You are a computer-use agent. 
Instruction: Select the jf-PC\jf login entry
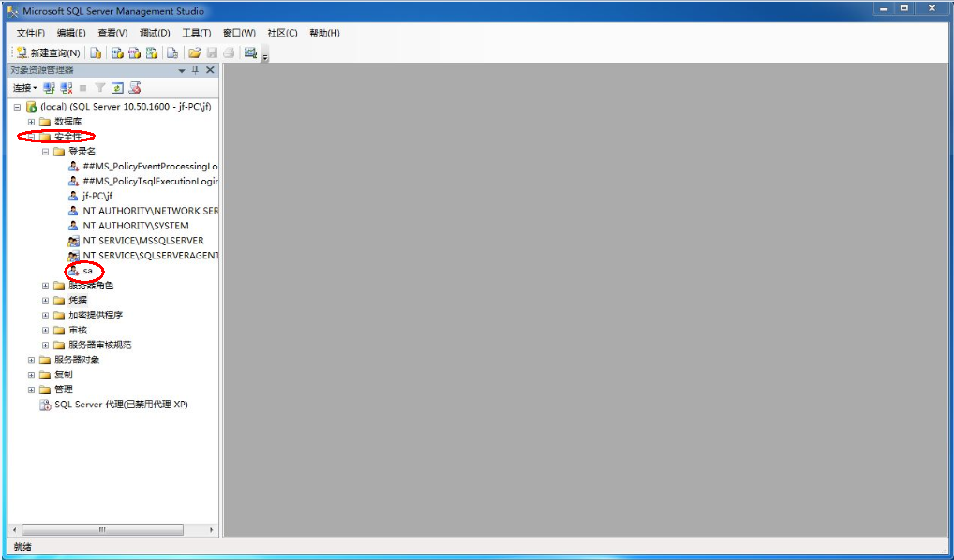pos(97,196)
